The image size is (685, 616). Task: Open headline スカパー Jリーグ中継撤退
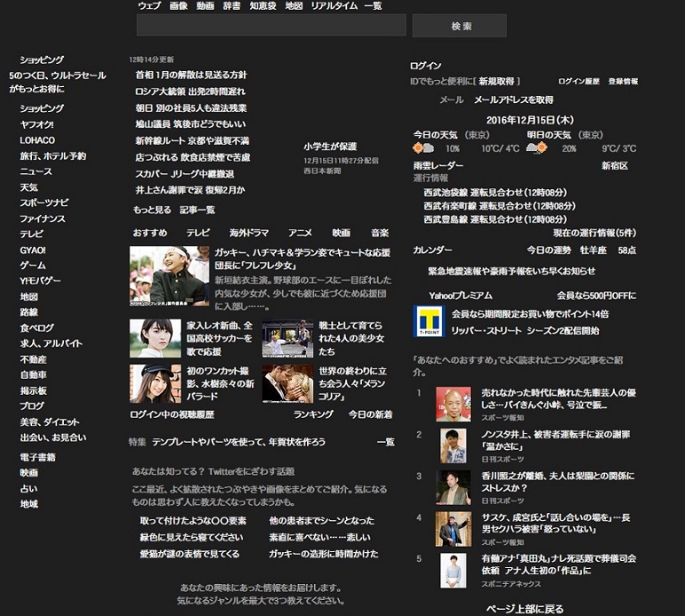click(x=185, y=174)
